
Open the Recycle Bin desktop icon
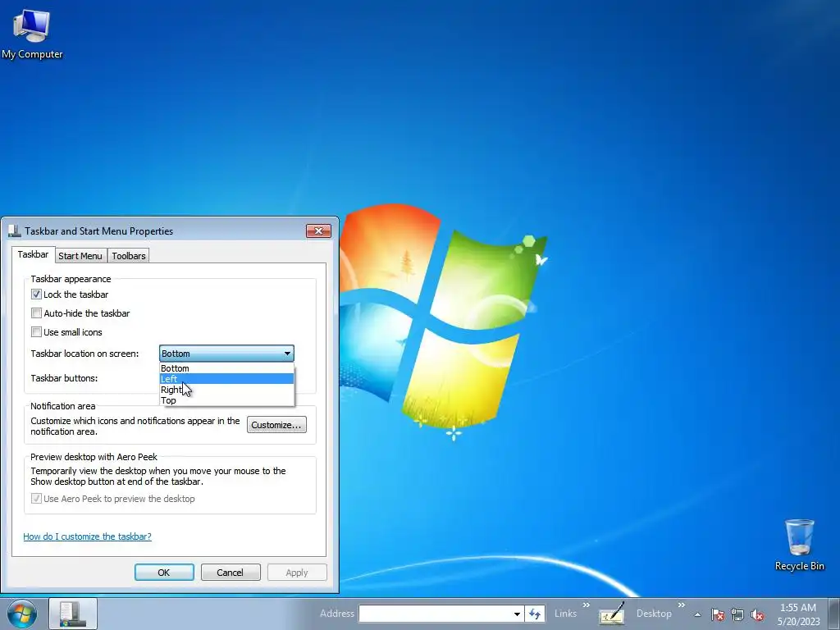799,545
